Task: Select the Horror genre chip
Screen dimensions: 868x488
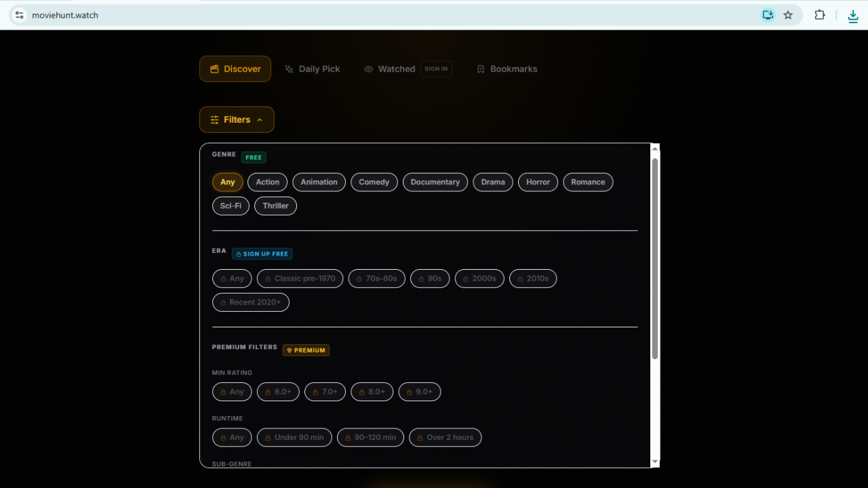Action: (x=538, y=182)
